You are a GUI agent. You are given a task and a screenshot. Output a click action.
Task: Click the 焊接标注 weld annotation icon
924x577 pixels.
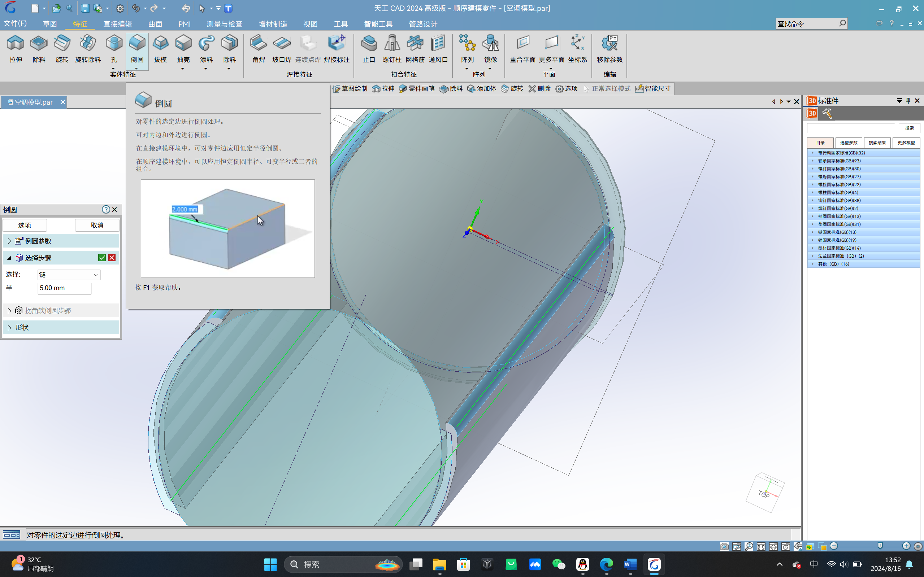[337, 48]
